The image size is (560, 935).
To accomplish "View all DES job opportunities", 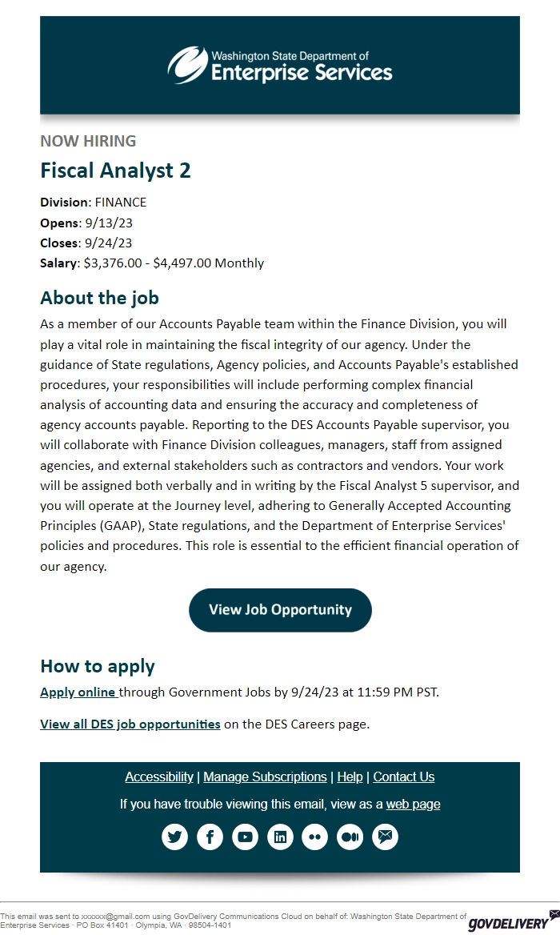I will point(130,724).
